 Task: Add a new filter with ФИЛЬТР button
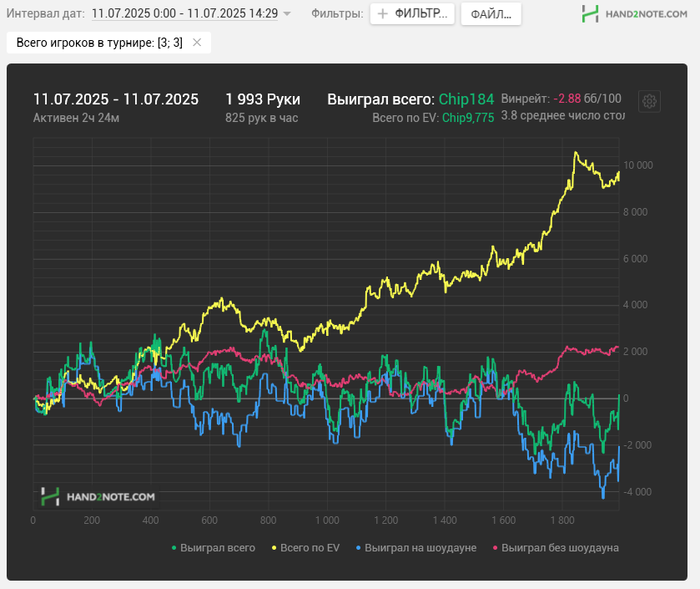pyautogui.click(x=412, y=14)
